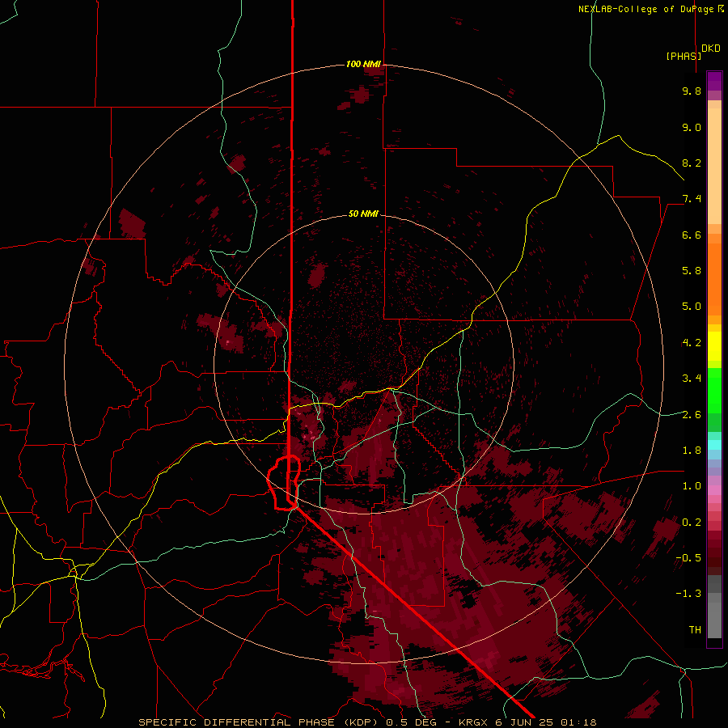Click the 100 NMI range ring label
The width and height of the screenshot is (728, 728).
[x=363, y=64]
